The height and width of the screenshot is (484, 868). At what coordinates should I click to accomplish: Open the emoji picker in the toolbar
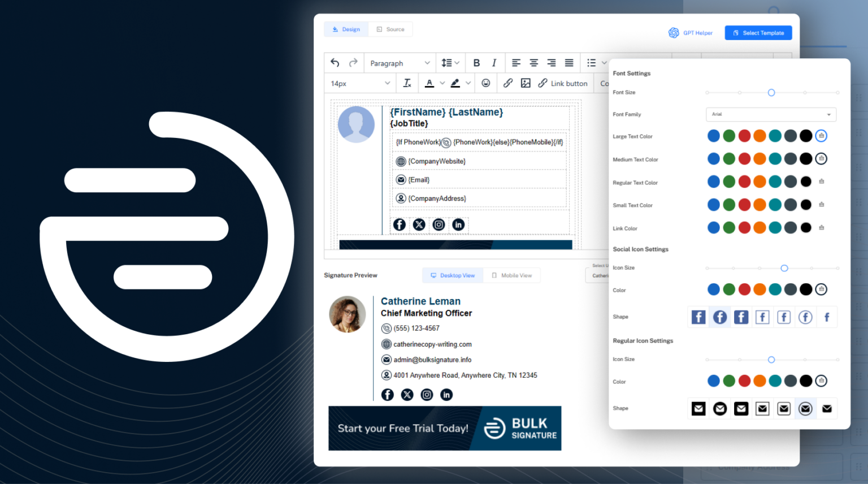pos(485,83)
